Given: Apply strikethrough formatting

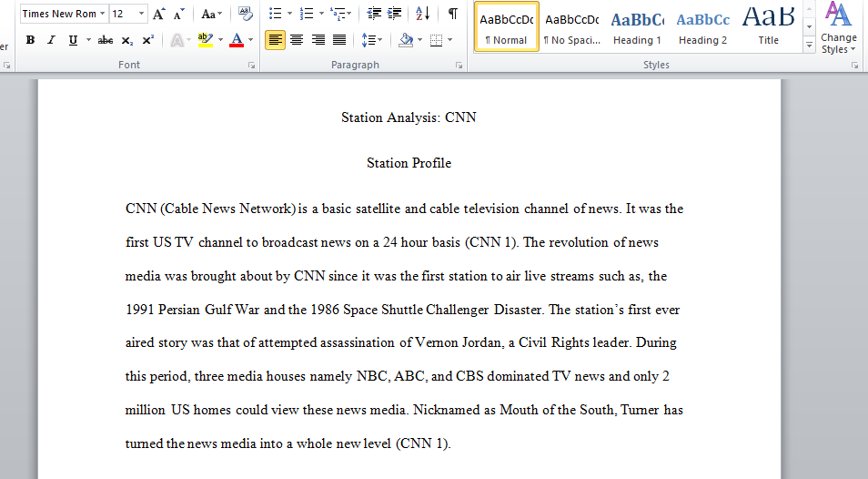Looking at the screenshot, I should (106, 40).
